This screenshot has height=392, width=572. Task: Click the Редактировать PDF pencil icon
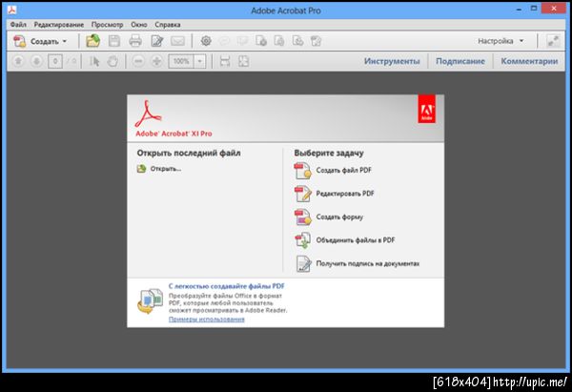point(303,194)
